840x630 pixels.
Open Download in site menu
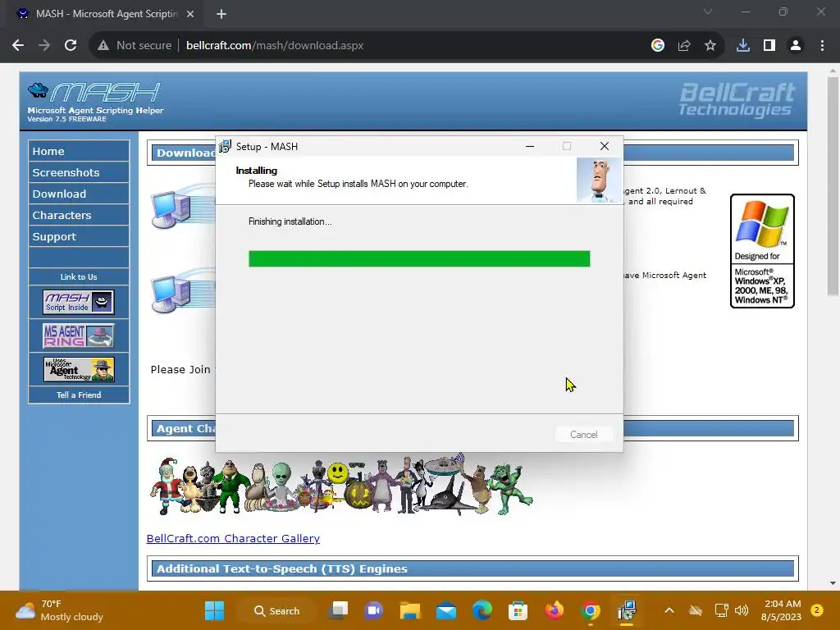coord(79,194)
